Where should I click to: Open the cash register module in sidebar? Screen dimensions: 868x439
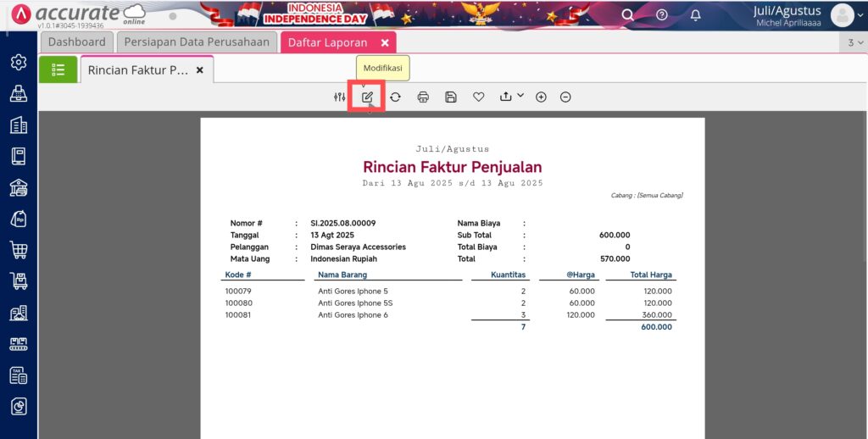pos(19,93)
